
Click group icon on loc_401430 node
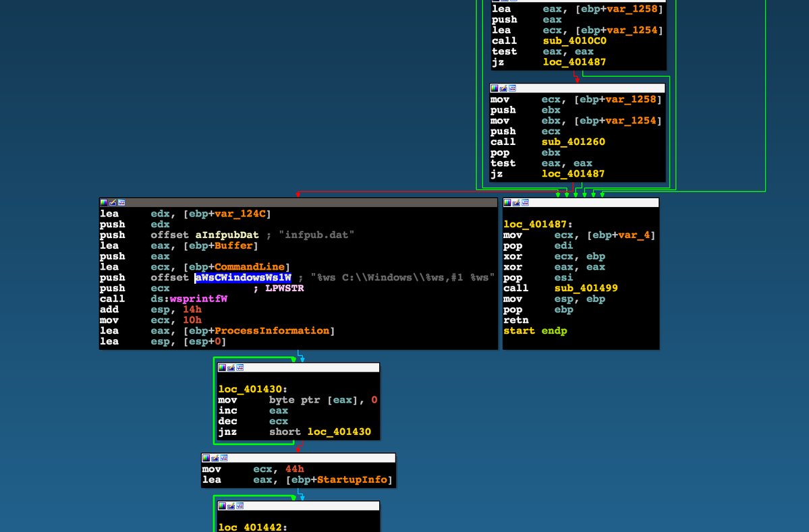[x=239, y=367]
